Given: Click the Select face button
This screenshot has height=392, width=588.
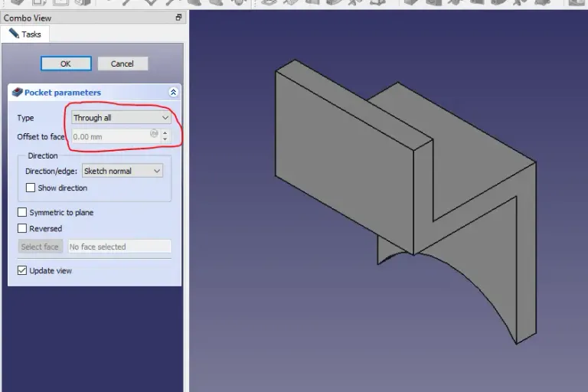Looking at the screenshot, I should (40, 247).
